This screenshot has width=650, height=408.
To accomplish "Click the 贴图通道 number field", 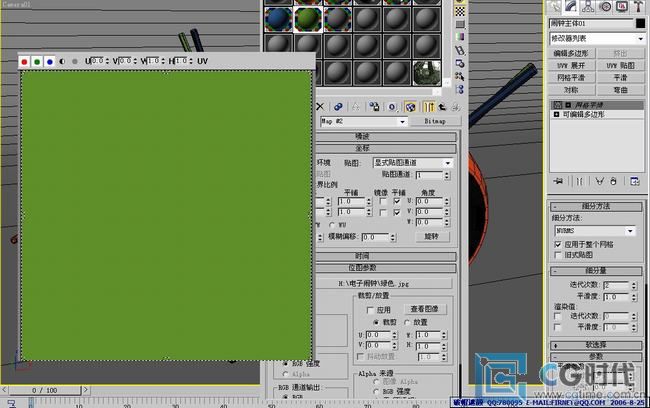I will 429,175.
